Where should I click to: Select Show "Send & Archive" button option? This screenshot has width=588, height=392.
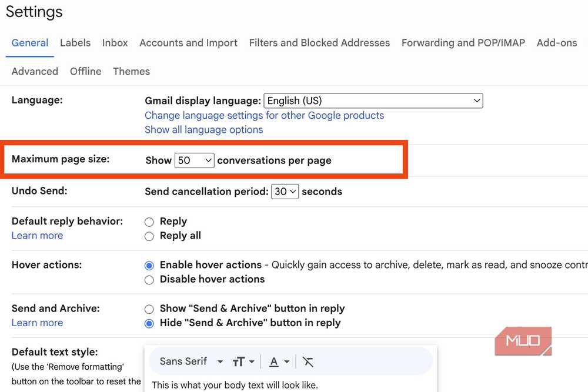point(149,309)
